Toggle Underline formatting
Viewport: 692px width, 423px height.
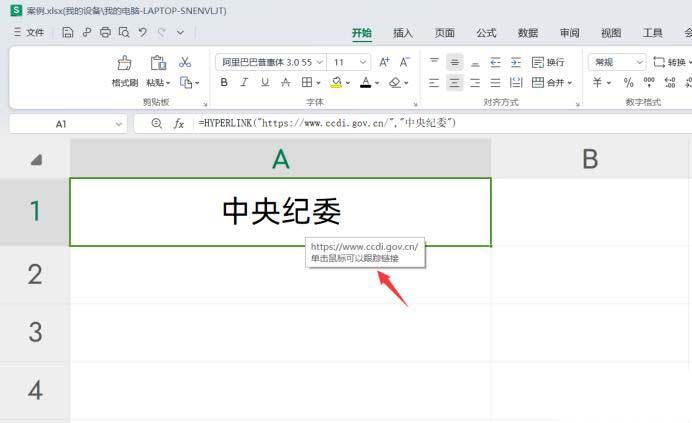(265, 83)
